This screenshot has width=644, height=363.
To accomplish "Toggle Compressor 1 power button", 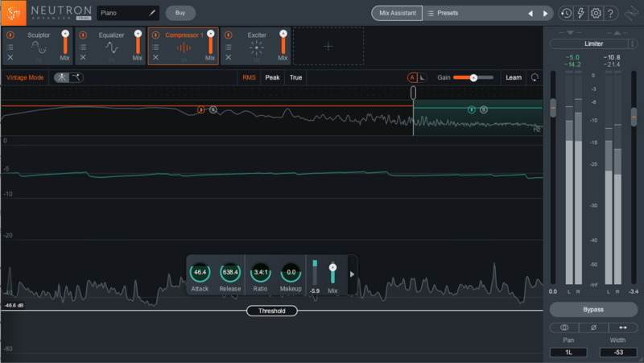I will pos(156,35).
